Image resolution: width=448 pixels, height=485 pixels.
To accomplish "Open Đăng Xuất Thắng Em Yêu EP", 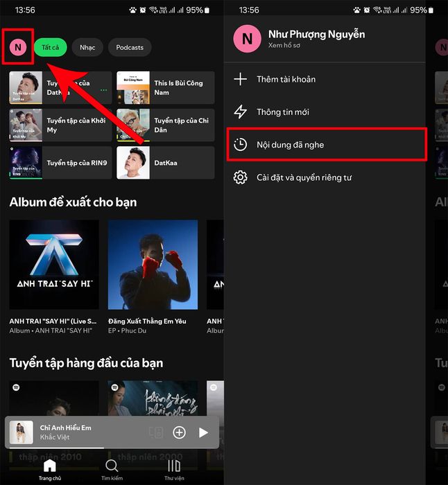I will pos(153,265).
